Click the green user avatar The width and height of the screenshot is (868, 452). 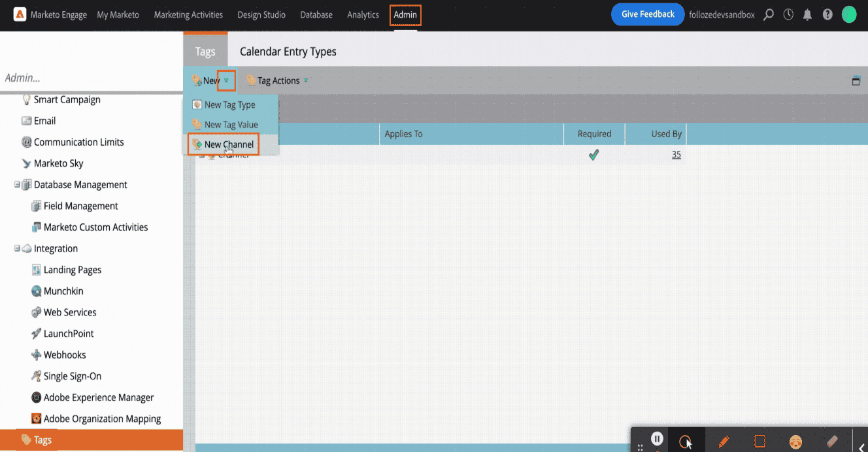click(x=849, y=14)
